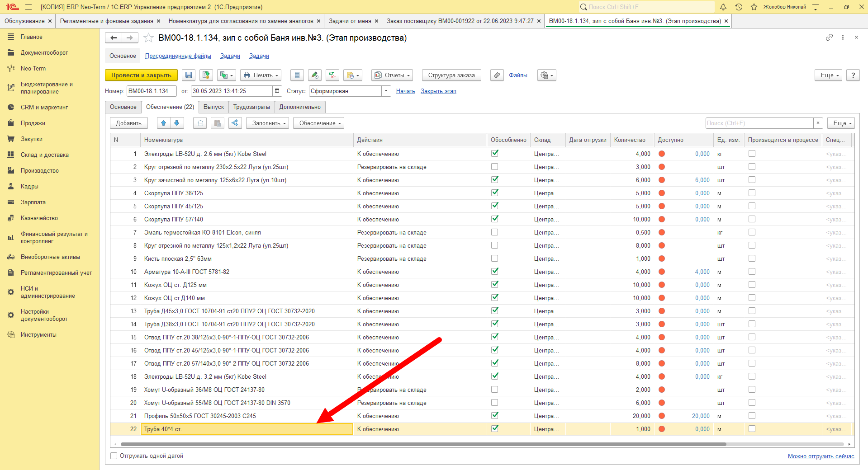Expand the table Еще menu
This screenshot has width=868, height=470.
(x=841, y=123)
